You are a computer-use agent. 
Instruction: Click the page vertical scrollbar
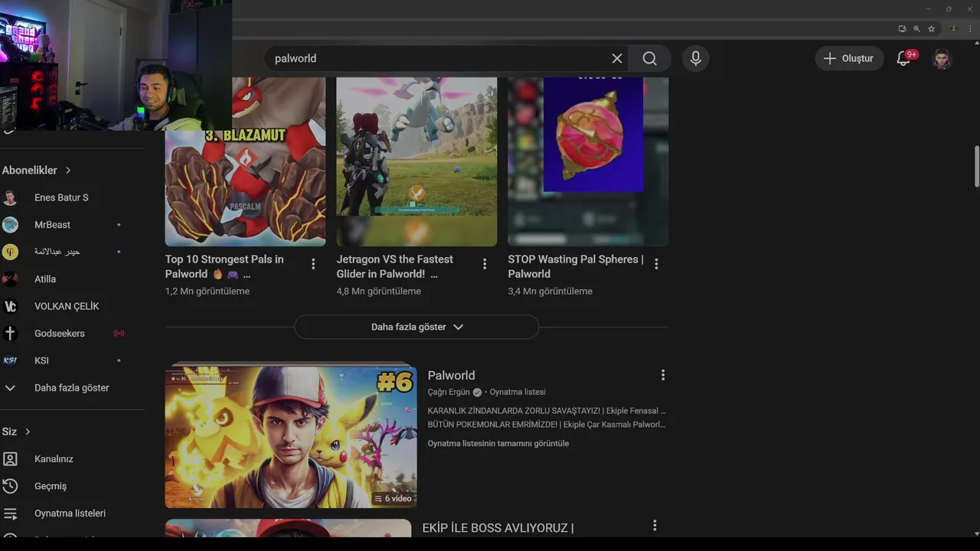tap(977, 166)
